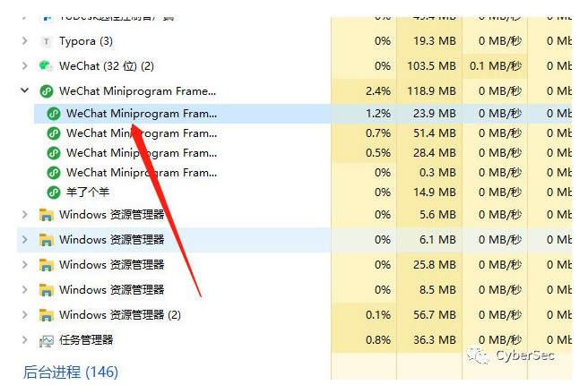The height and width of the screenshot is (385, 588).
Task: Click the folder icon of the 5.6 MB Windows 资源管理器 row
Action: click(x=46, y=215)
